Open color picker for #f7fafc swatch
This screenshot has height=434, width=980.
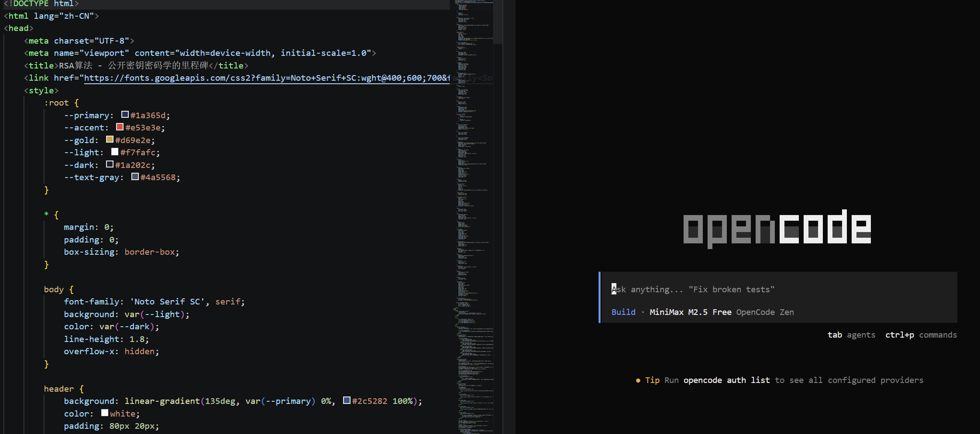[x=115, y=151]
